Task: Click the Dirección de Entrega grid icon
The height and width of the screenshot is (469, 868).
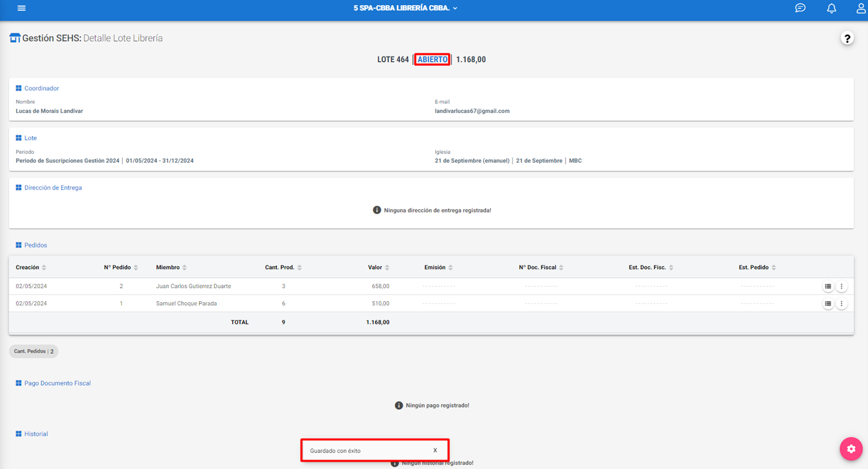Action: coord(18,187)
